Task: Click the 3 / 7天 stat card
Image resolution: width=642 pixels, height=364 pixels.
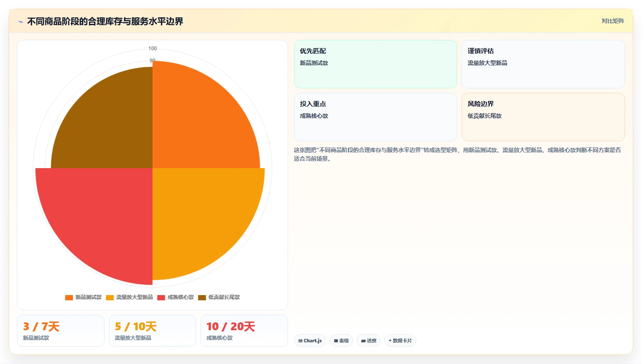Action: tap(61, 331)
